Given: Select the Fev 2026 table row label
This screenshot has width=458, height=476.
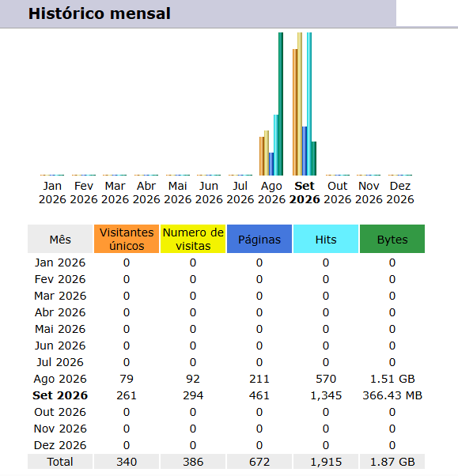Looking at the screenshot, I should click(60, 279).
